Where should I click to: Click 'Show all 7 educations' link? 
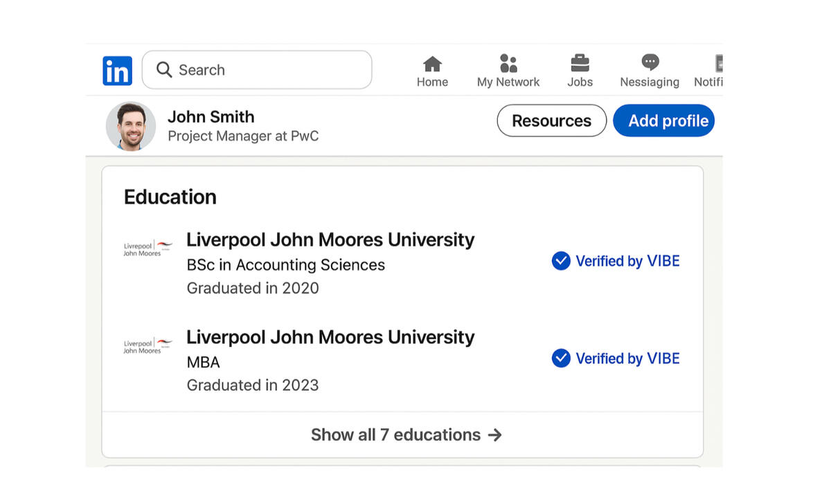point(406,435)
